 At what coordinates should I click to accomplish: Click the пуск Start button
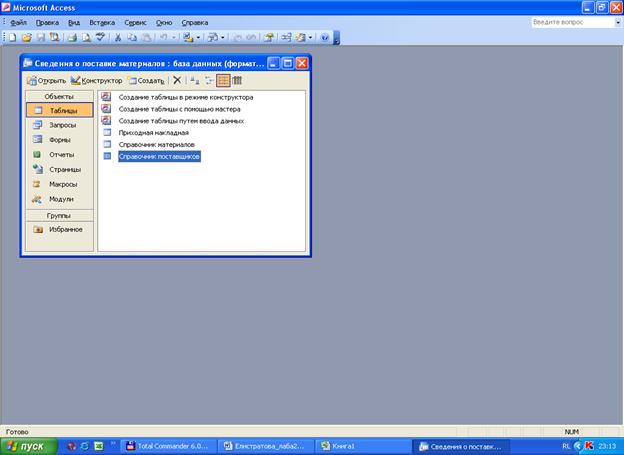[29, 446]
